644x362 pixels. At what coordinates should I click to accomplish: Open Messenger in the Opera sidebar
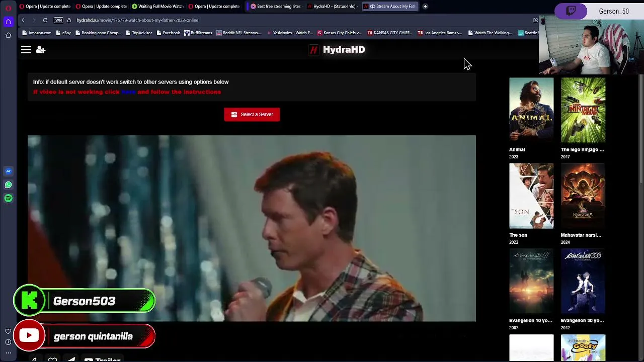(8, 171)
